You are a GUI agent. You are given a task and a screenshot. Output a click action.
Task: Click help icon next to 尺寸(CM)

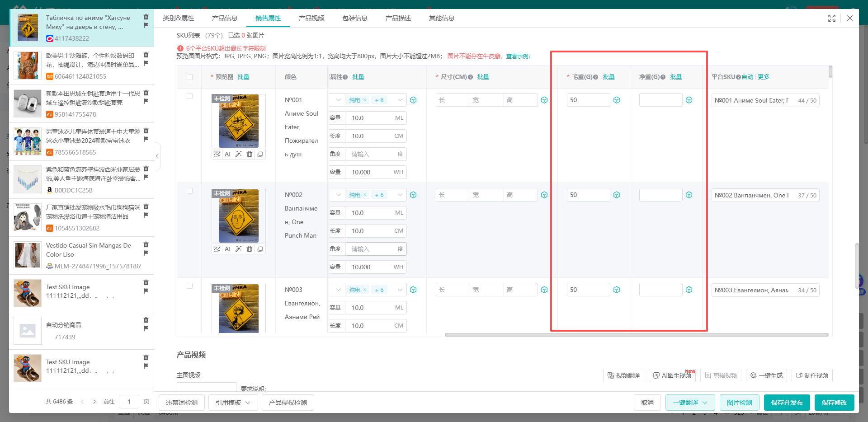click(470, 77)
